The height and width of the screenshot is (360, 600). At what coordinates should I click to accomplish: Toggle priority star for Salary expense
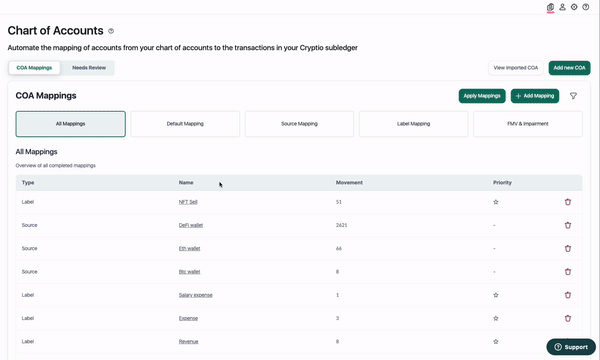click(496, 295)
